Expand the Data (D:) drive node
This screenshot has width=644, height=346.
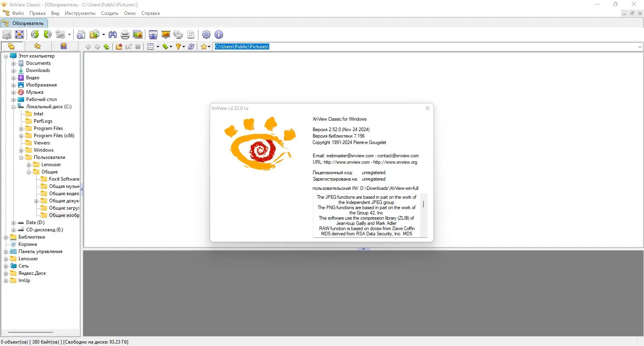pos(13,223)
